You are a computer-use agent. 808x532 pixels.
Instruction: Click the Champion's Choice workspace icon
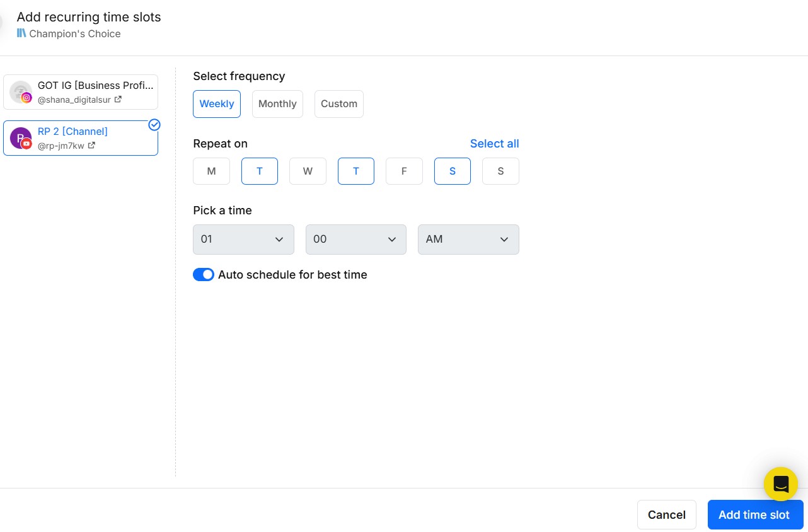[22, 33]
